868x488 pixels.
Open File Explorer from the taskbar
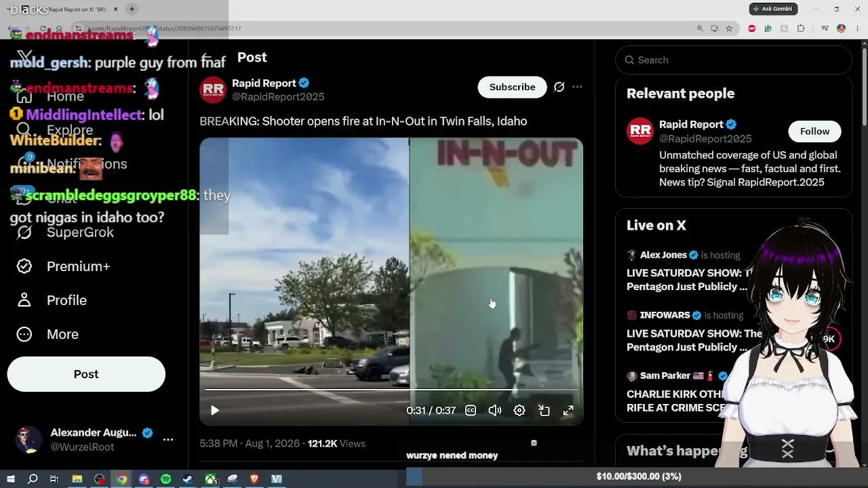[77, 479]
